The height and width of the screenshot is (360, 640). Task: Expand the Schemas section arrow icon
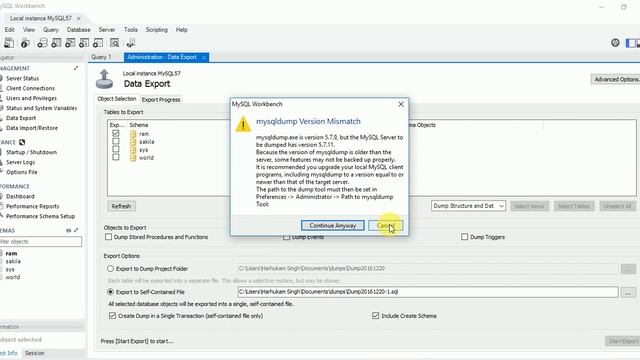(x=76, y=231)
